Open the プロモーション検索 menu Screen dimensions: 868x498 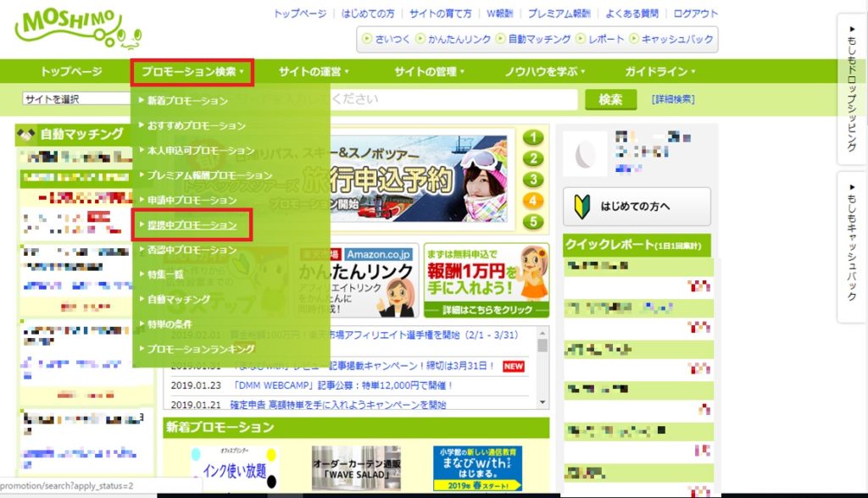(192, 72)
